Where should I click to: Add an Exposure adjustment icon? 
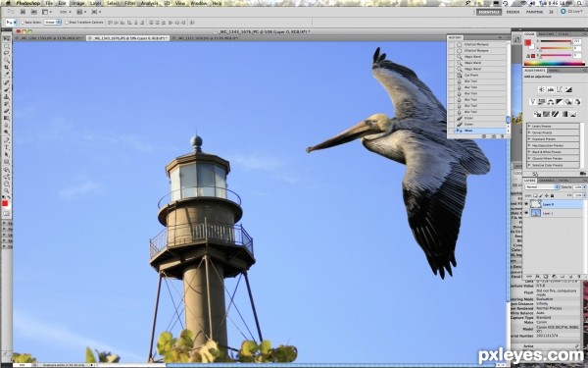[568, 89]
